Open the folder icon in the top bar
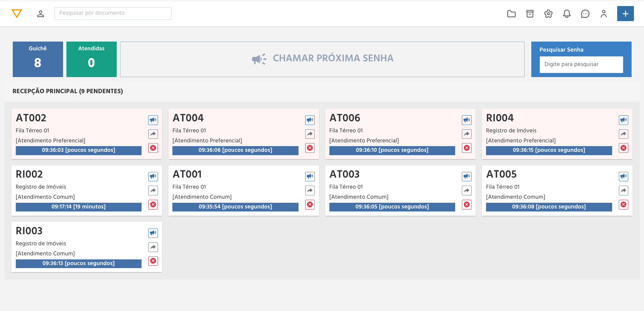 (x=512, y=14)
